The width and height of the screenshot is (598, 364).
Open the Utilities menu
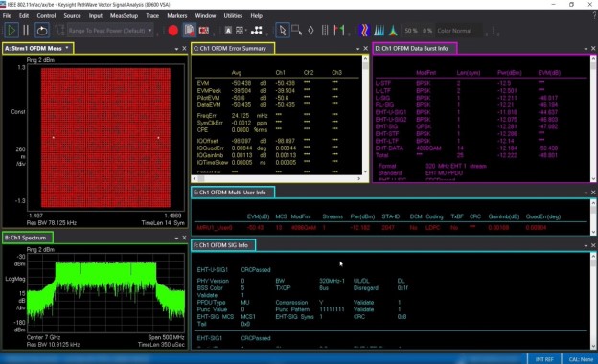(233, 16)
